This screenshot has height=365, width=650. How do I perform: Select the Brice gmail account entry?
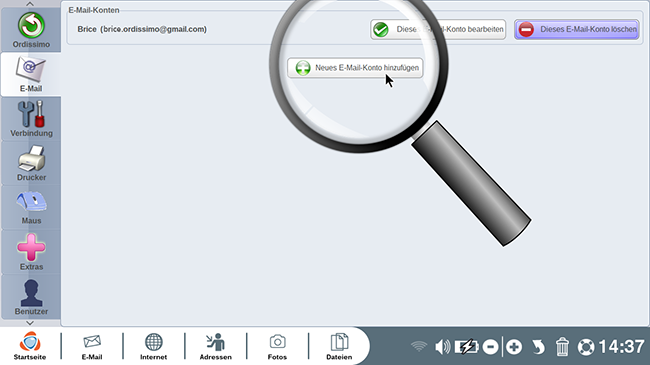click(142, 29)
